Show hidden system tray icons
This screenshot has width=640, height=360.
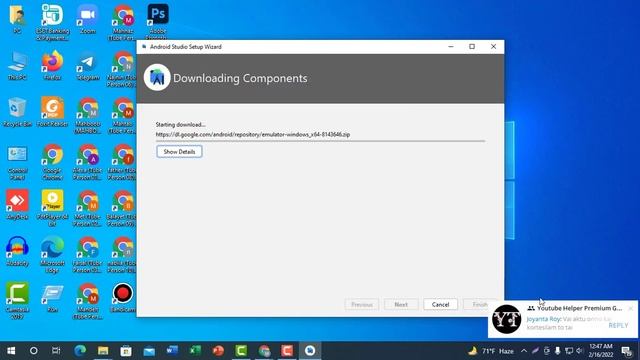[x=524, y=351]
